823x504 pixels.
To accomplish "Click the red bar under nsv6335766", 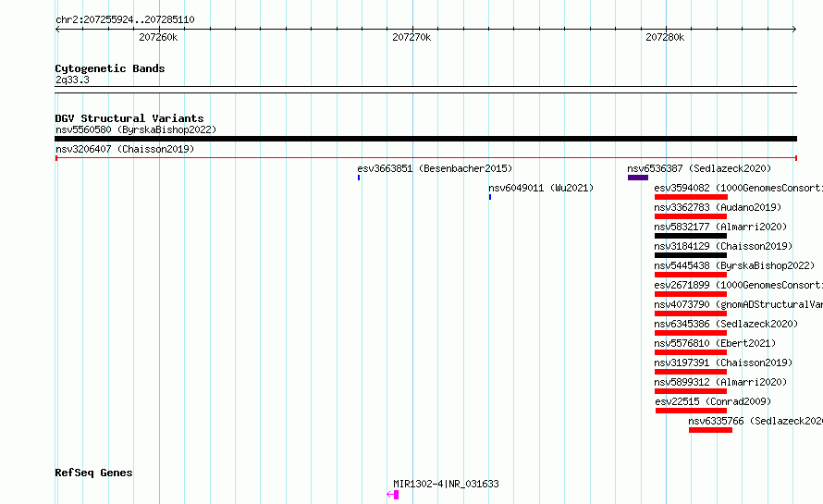I will [711, 430].
